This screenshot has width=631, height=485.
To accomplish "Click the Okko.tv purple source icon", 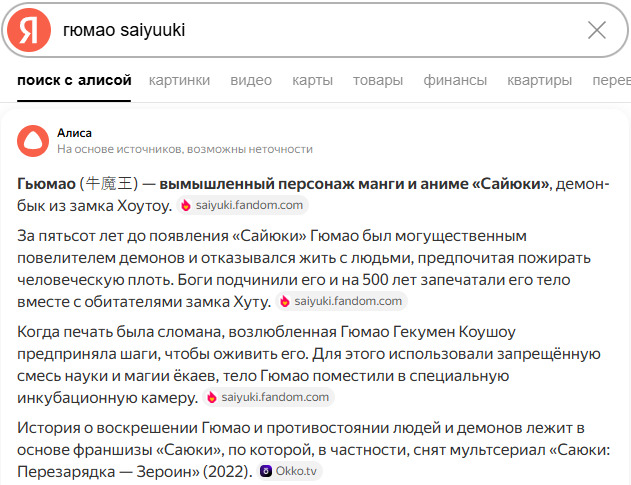I will [x=266, y=470].
